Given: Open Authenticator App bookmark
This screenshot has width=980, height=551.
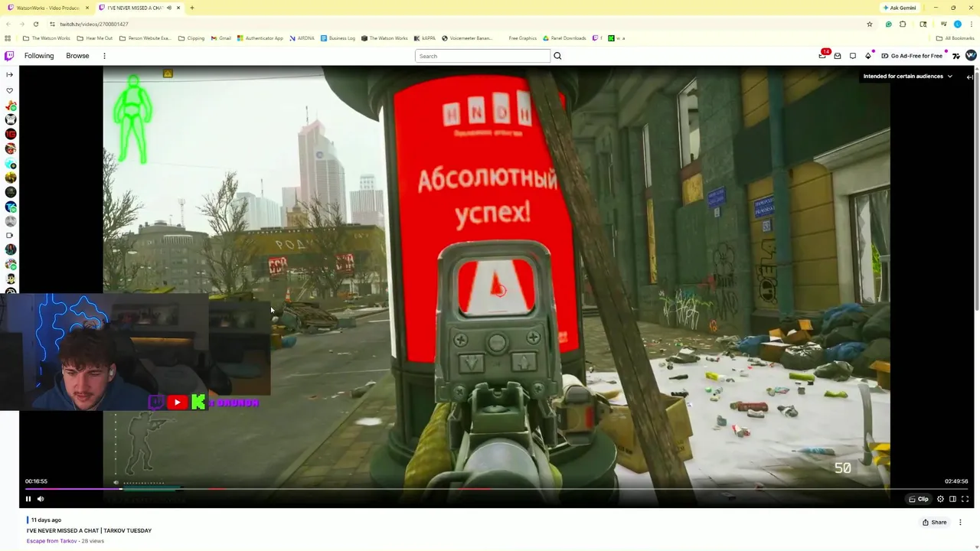Looking at the screenshot, I should pyautogui.click(x=260, y=38).
